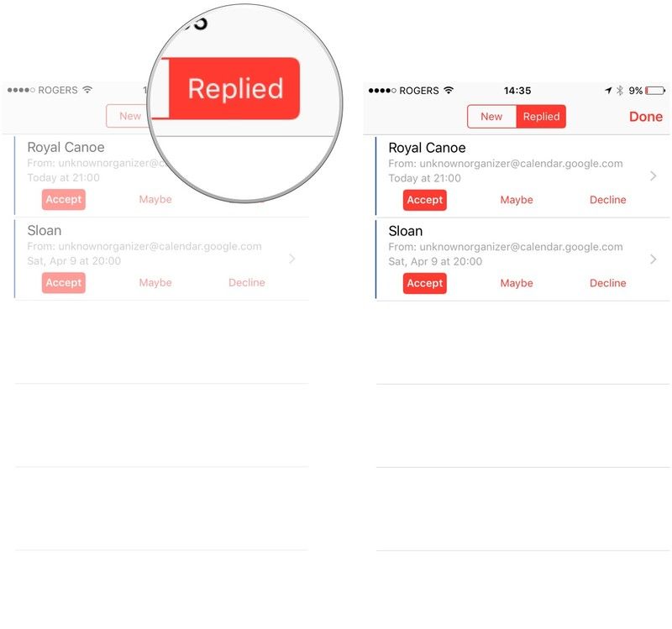
Task: Tap the magnified Replied button in the circle
Action: 234,89
